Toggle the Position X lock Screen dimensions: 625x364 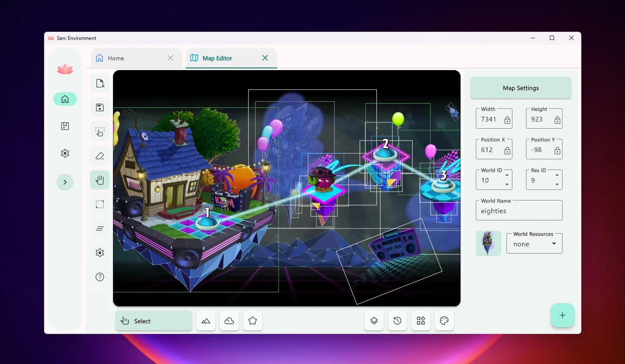507,151
